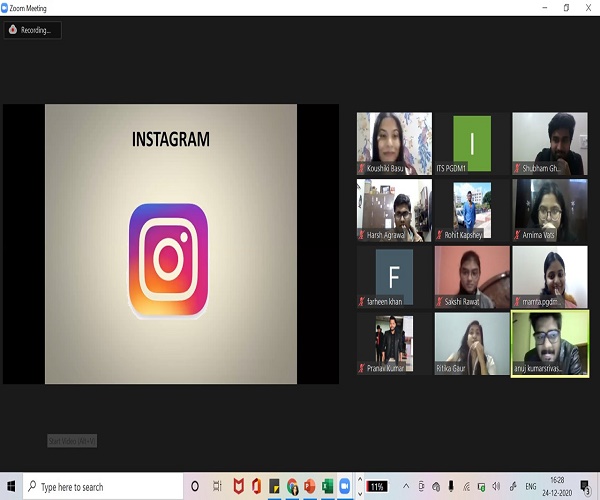The height and width of the screenshot is (500, 600).
Task: Open the Action Center notifications
Action: pos(585,487)
